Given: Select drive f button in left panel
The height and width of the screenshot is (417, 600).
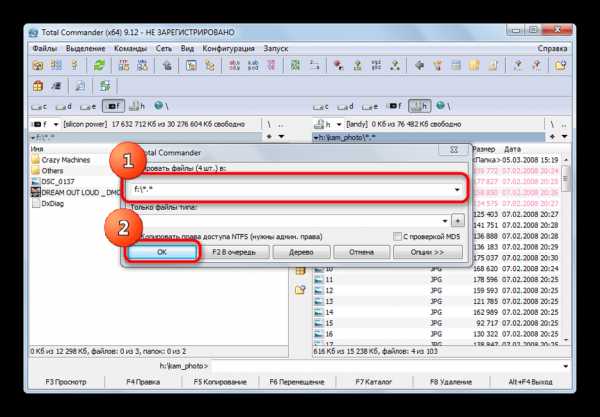Looking at the screenshot, I should coord(113,106).
